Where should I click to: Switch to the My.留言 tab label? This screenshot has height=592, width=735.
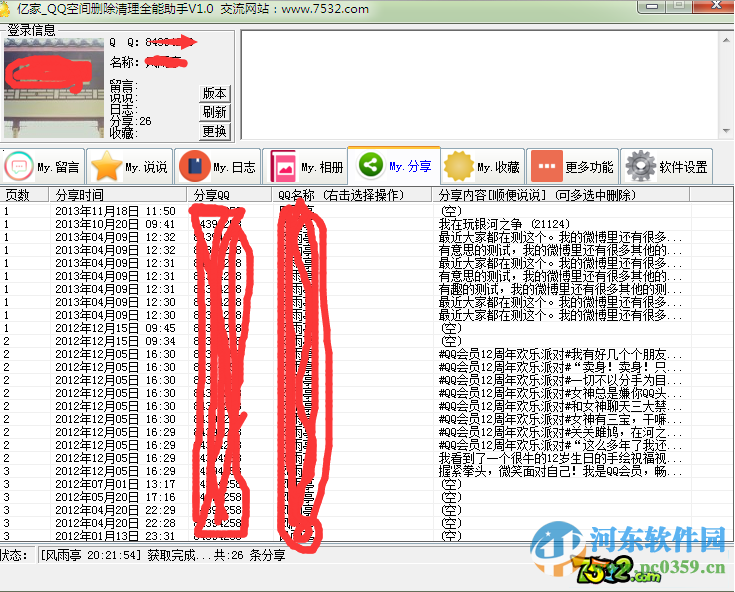(58, 167)
